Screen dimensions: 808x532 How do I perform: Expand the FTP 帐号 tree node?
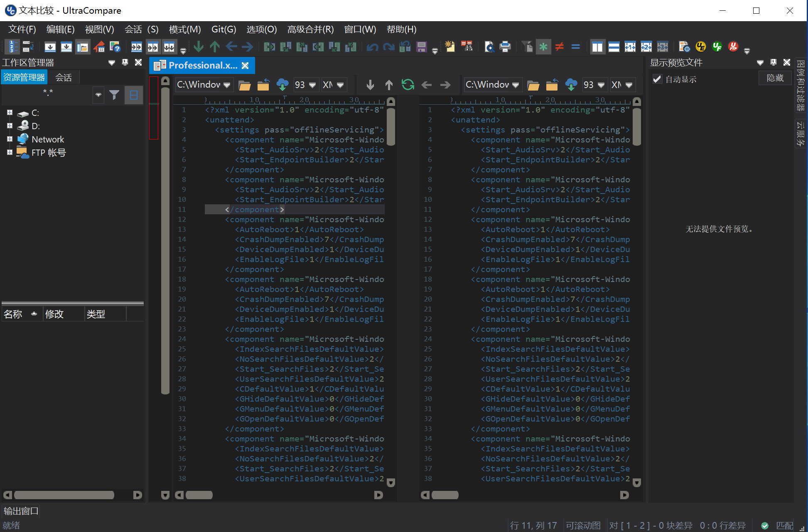[10, 152]
